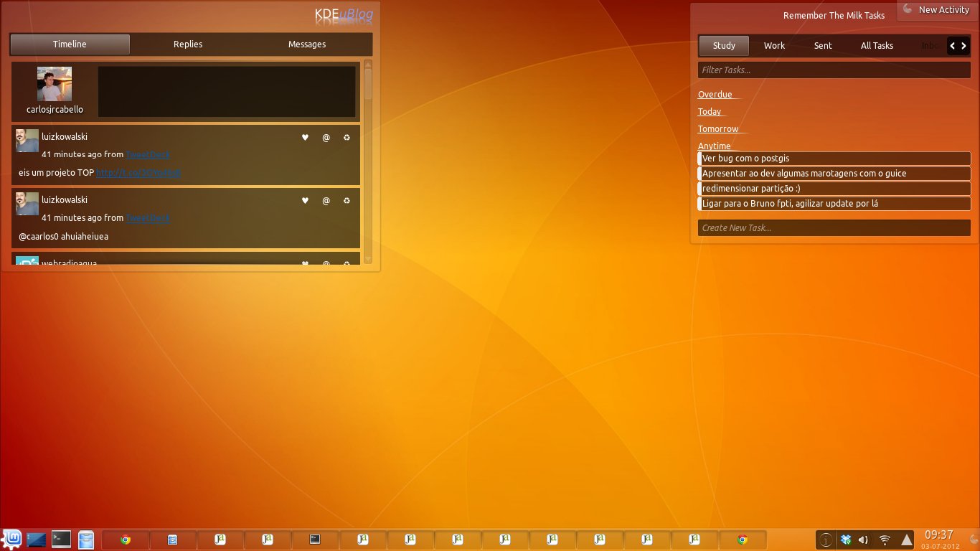Click the Today section header
This screenshot has height=551, width=980.
coord(710,112)
